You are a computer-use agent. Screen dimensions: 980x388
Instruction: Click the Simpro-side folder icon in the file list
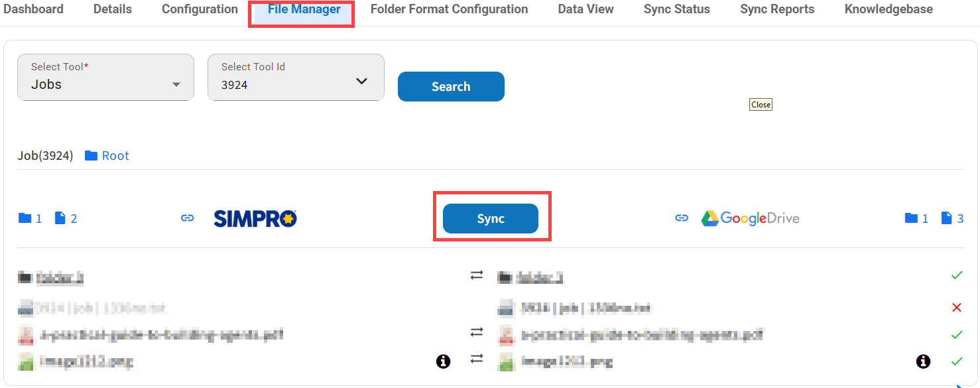click(x=25, y=278)
